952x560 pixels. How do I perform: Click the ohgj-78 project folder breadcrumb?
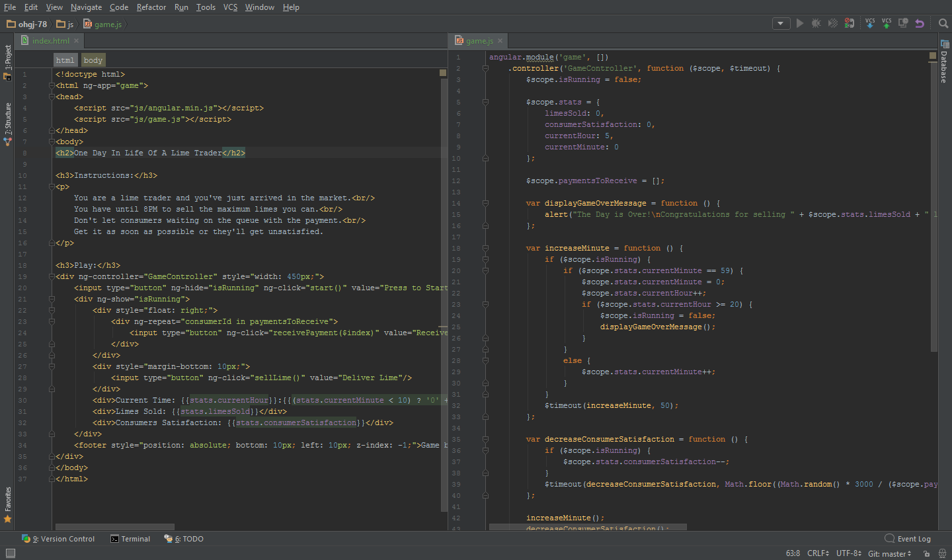tap(27, 24)
